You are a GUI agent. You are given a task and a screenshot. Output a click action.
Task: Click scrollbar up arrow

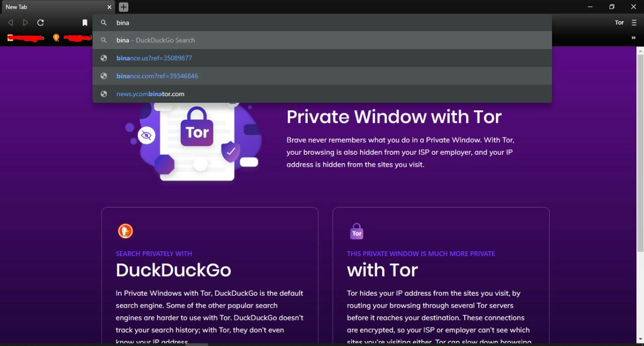(x=640, y=50)
